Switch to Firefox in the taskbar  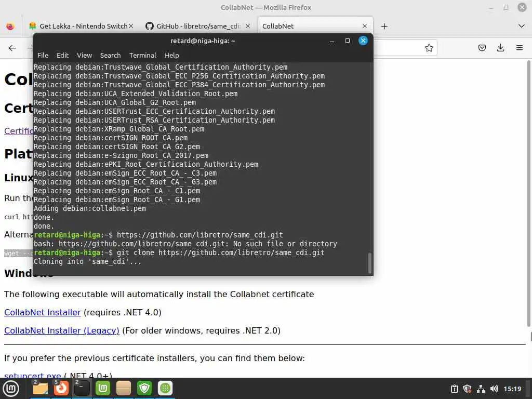61,388
